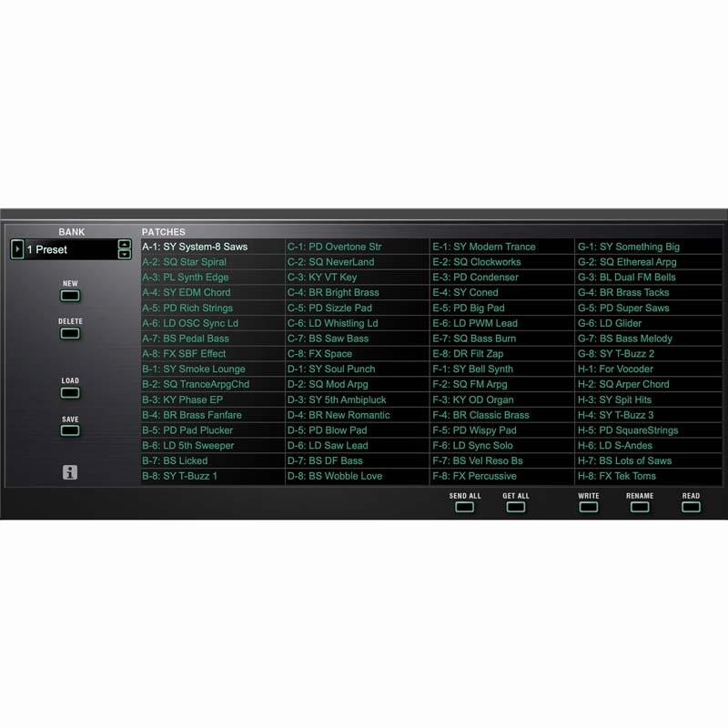This screenshot has width=728, height=728.
Task: Open the info icon in sidebar
Action: [x=70, y=472]
